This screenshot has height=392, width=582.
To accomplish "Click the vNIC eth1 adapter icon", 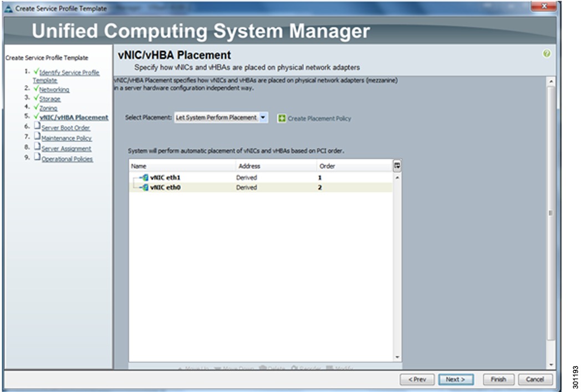I will click(x=145, y=177).
